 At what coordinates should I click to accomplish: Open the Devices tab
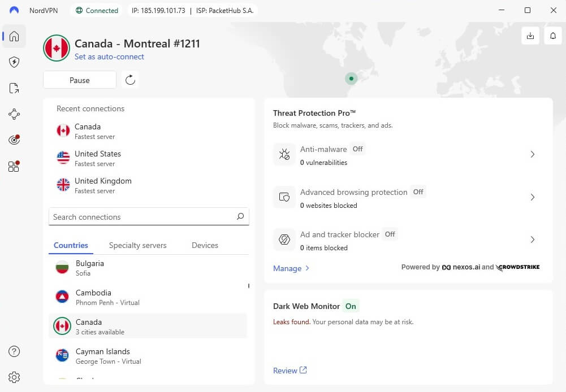pyautogui.click(x=204, y=245)
